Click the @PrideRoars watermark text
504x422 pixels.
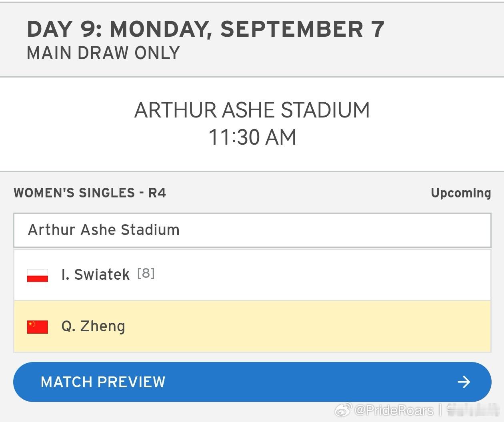[394, 410]
